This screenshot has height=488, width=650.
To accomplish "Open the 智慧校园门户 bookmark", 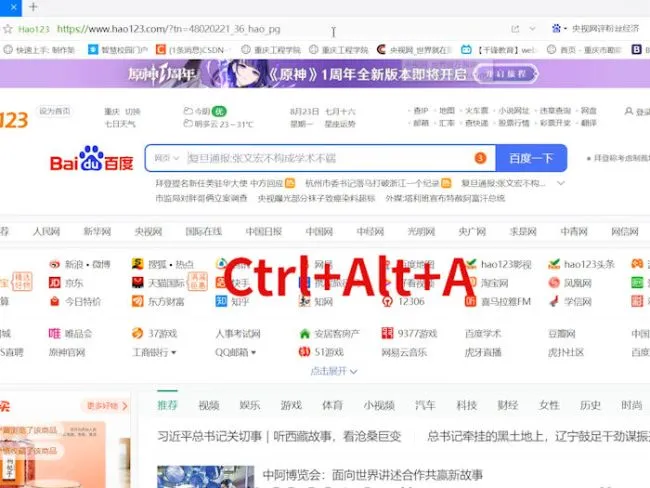I will [x=118, y=50].
